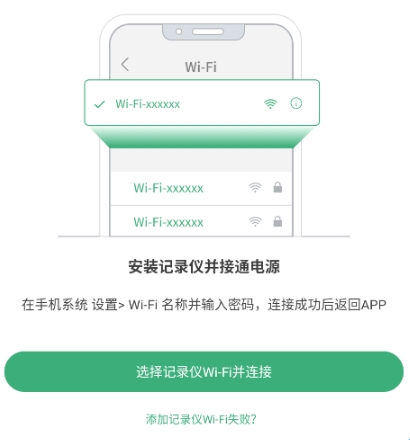Click the camera dot in phone notch

(179, 32)
